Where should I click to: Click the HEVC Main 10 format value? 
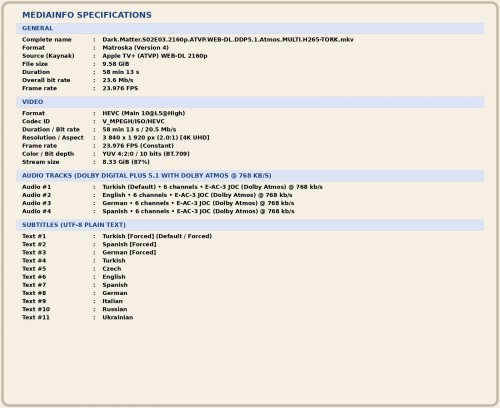click(x=144, y=113)
